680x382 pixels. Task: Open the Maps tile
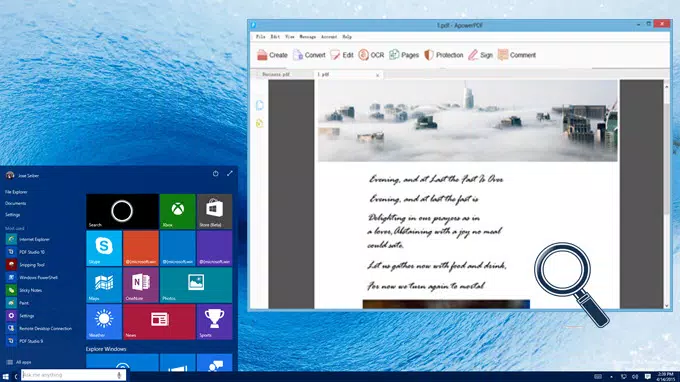pos(104,285)
